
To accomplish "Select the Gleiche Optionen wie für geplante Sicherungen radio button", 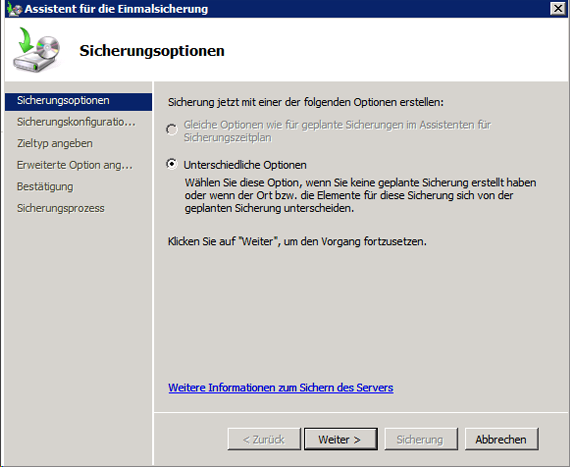I will click(x=172, y=130).
